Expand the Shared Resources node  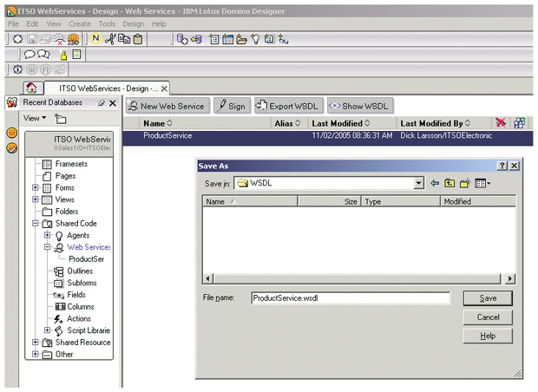(35, 342)
